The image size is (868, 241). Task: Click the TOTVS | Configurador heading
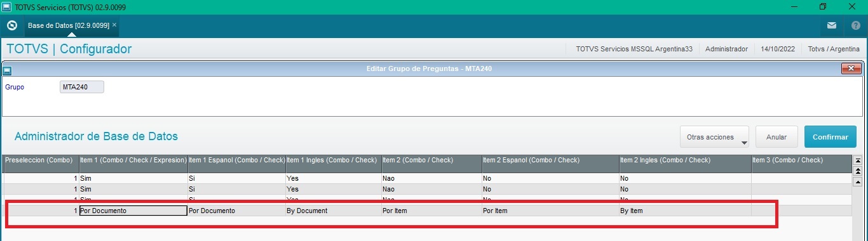click(69, 49)
